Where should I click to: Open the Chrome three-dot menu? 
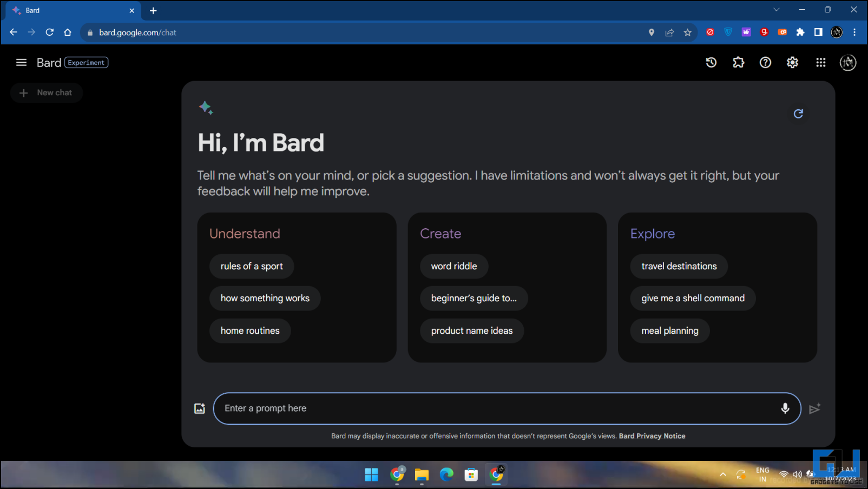click(854, 32)
